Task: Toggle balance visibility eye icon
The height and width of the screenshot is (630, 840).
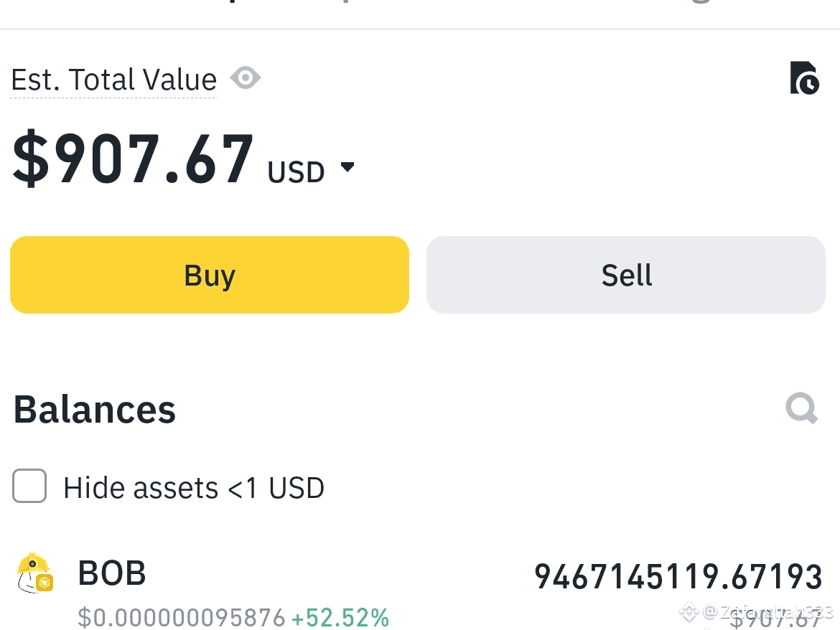Action: (246, 78)
